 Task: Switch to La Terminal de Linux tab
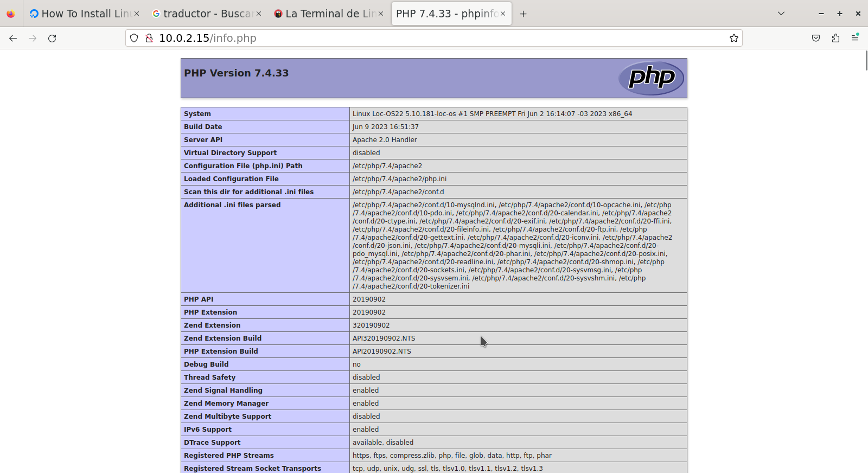click(329, 14)
